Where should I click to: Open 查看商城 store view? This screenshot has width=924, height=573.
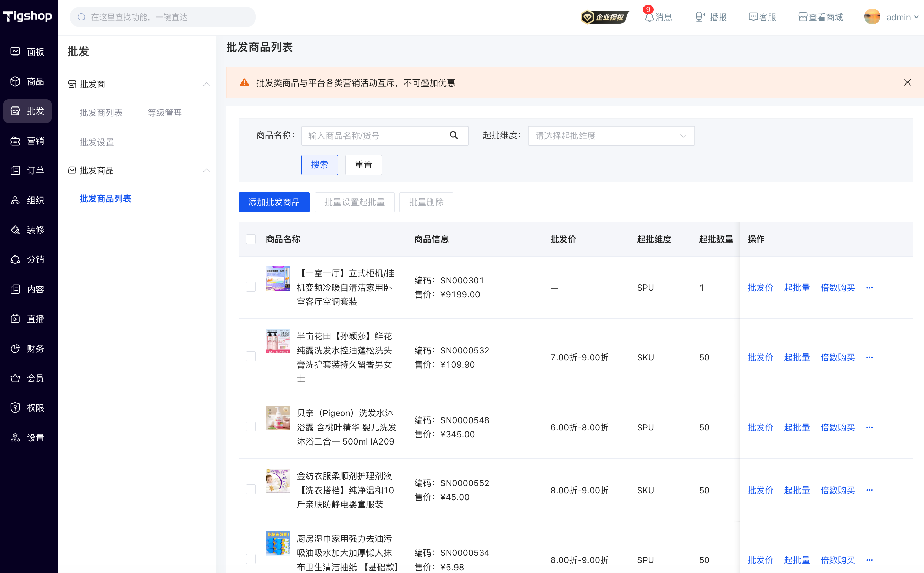[x=821, y=17]
